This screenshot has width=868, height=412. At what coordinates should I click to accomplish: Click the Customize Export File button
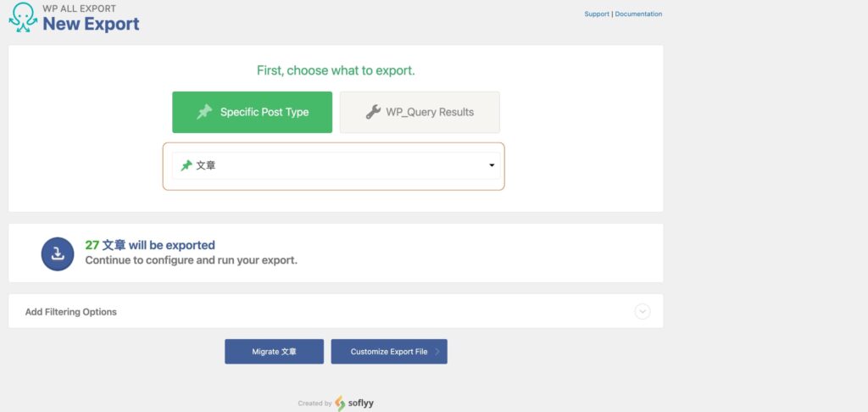[389, 352]
